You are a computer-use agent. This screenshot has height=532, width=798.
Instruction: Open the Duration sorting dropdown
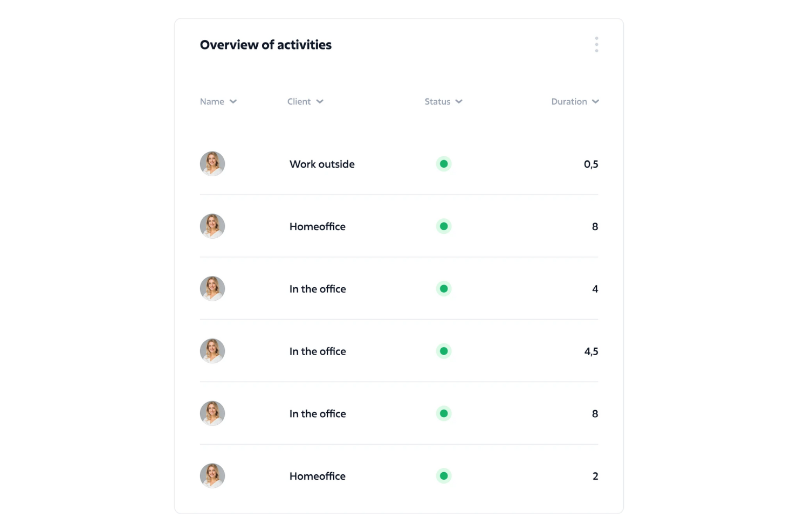click(595, 101)
